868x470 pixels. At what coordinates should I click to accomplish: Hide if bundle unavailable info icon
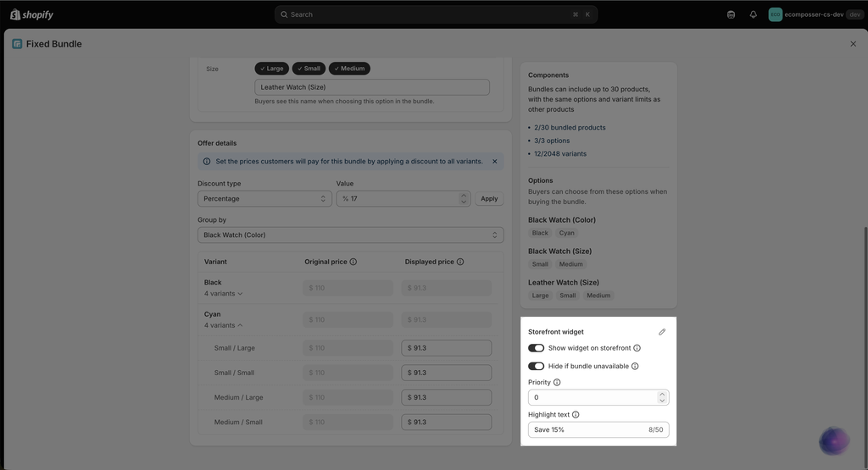point(635,366)
